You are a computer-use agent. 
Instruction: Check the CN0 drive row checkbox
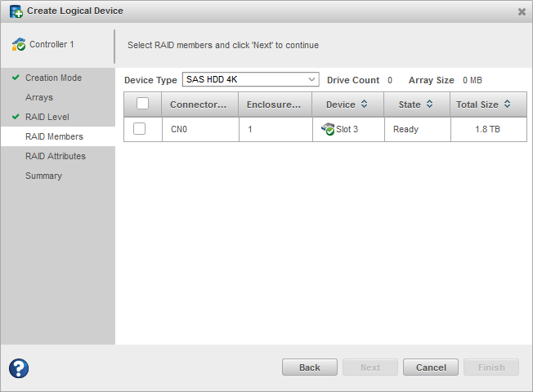coord(140,129)
